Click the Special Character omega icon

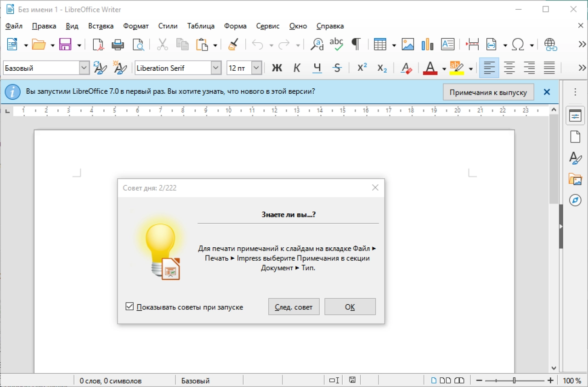(x=518, y=45)
